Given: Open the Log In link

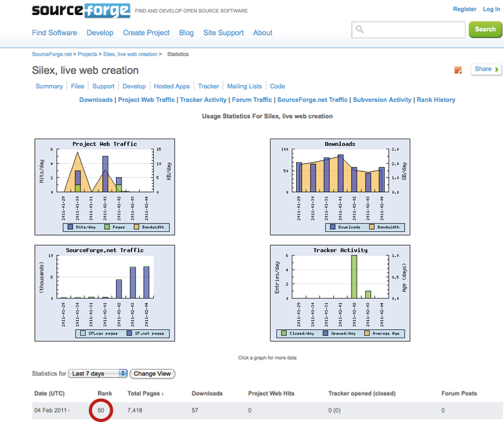Looking at the screenshot, I should 491,9.
